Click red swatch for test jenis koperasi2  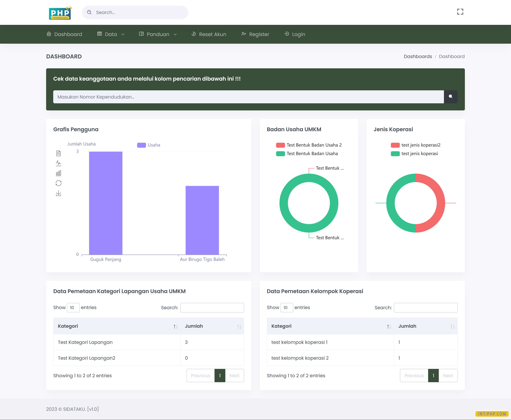[x=395, y=145]
